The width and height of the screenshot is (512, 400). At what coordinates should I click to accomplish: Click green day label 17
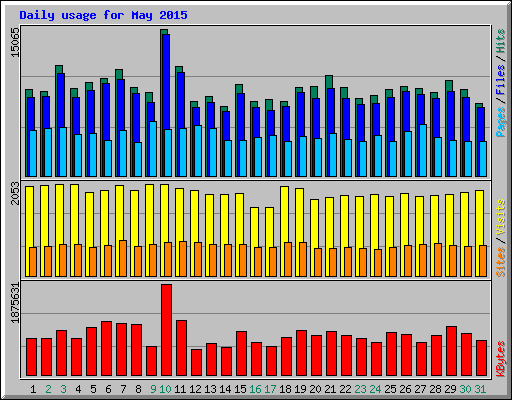point(270,389)
